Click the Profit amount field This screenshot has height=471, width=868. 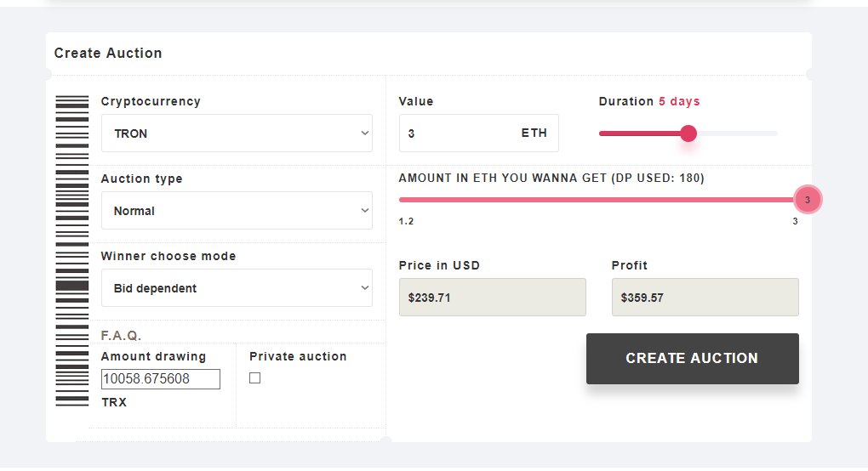(x=705, y=298)
